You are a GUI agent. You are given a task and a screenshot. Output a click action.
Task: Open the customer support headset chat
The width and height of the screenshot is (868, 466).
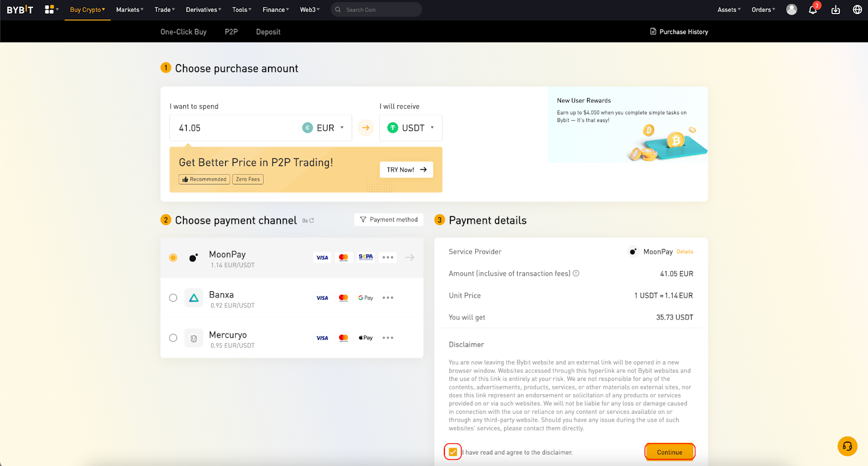click(x=847, y=446)
